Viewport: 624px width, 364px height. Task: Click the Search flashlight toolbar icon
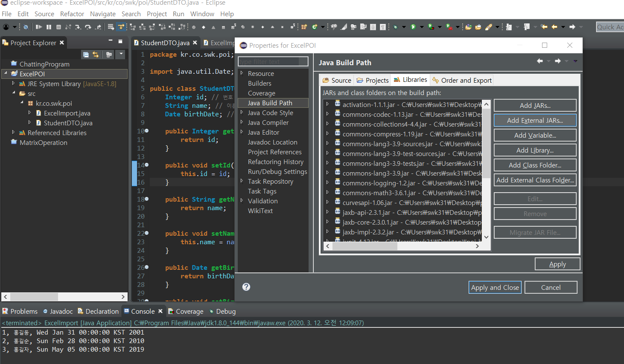488,27
